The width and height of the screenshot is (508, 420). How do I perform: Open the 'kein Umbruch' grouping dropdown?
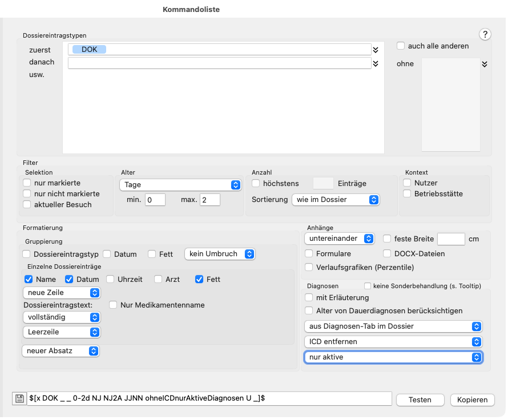219,253
